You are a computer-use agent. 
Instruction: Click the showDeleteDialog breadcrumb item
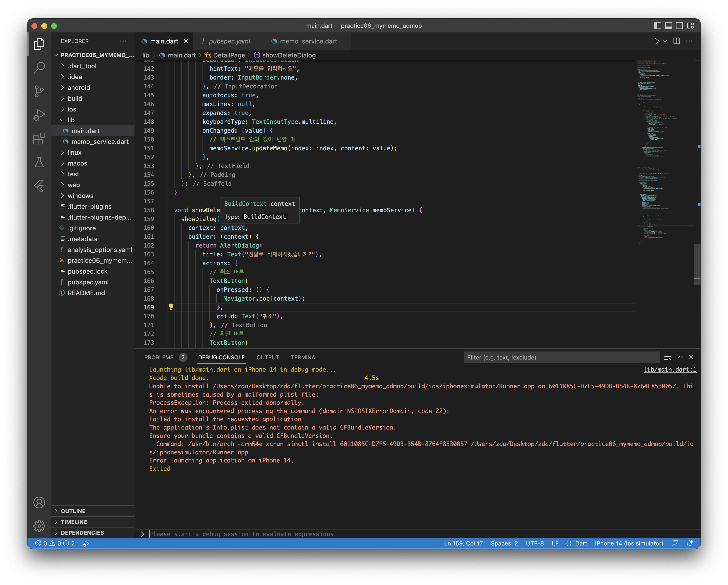pos(285,55)
